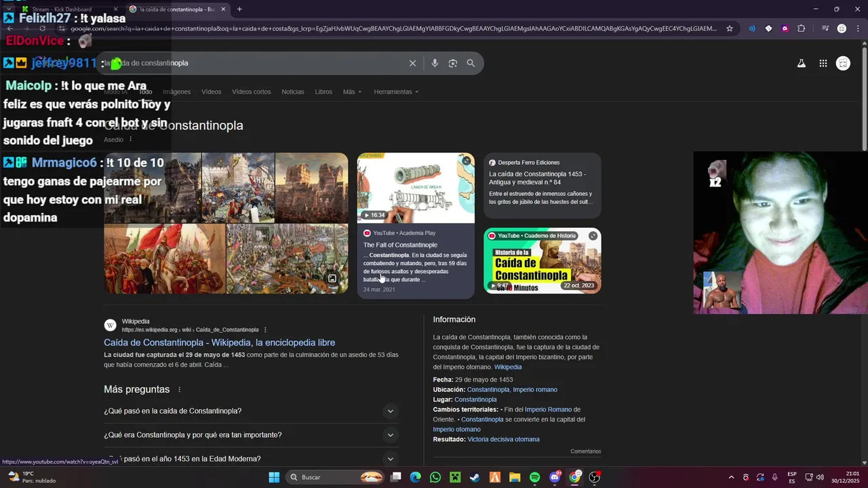The height and width of the screenshot is (488, 868).
Task: Expand ¿Qué era Constantinopla y por qué importante?
Action: (251, 435)
